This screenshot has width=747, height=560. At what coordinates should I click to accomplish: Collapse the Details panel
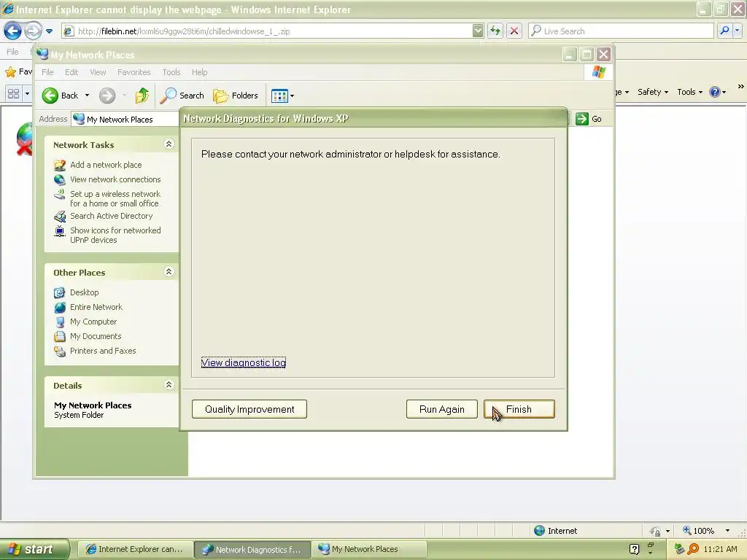(169, 384)
